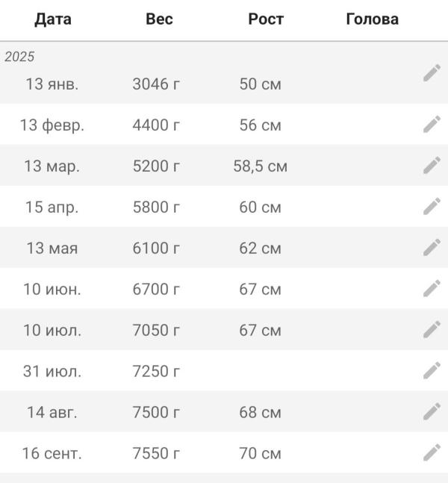Modify the 10 июл. entry
The width and height of the screenshot is (448, 483).
coord(432,330)
